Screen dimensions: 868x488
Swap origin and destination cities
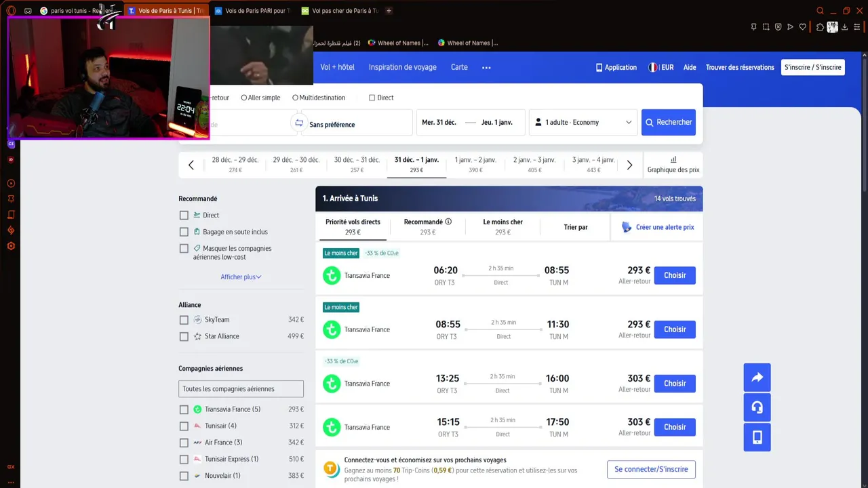298,123
